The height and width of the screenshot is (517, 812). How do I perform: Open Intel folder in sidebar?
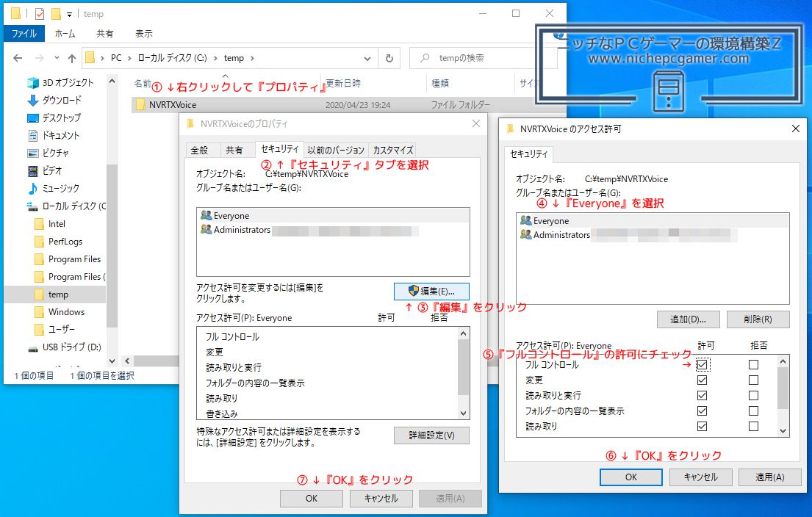point(50,224)
